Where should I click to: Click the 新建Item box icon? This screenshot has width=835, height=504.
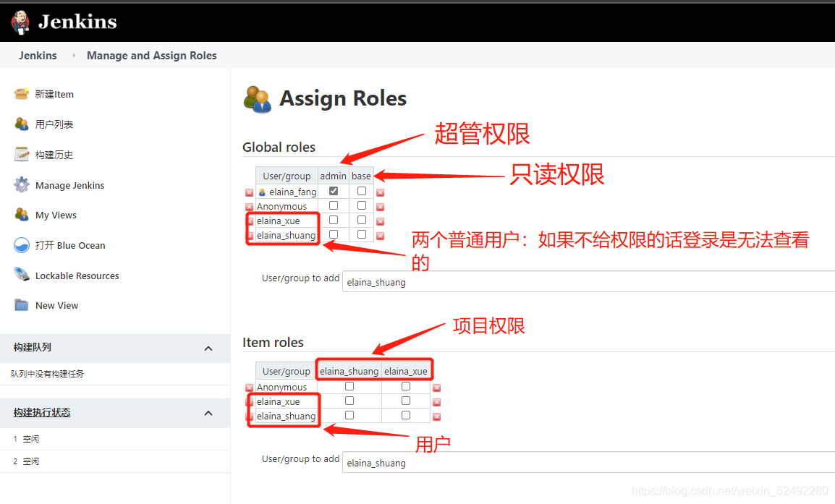[21, 94]
